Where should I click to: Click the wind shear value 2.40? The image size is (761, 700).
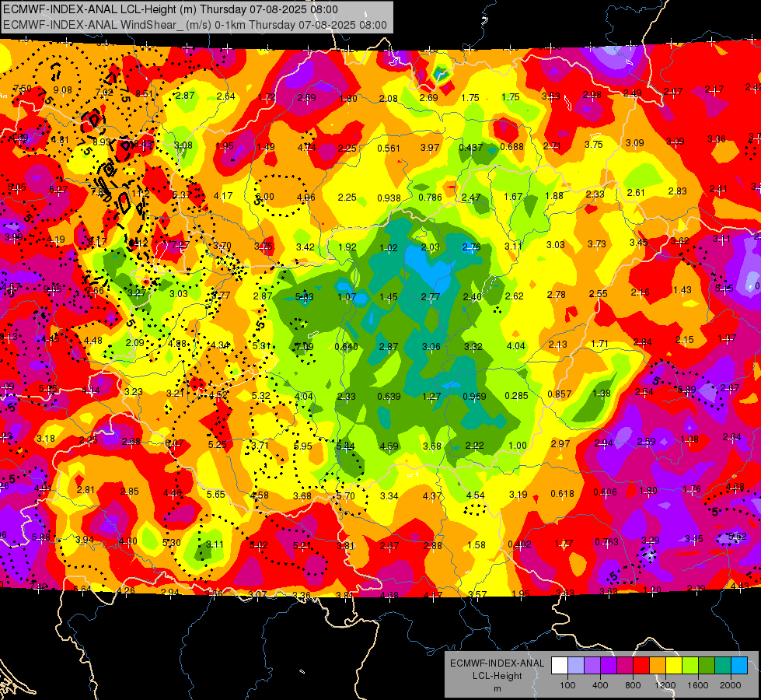[x=473, y=297]
